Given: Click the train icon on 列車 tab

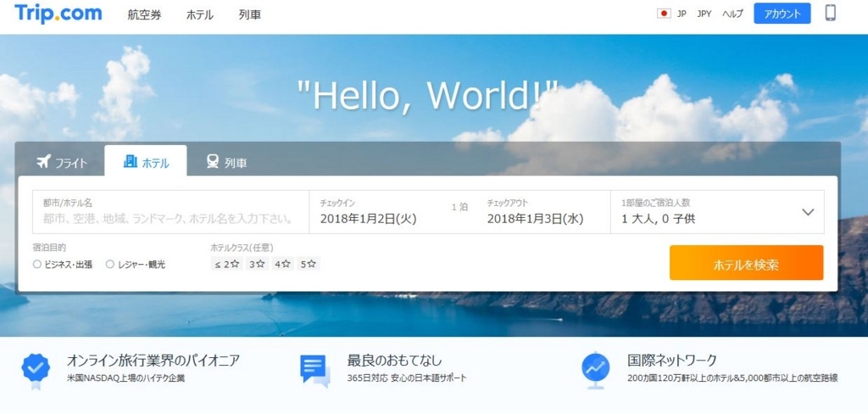Looking at the screenshot, I should pos(213,161).
